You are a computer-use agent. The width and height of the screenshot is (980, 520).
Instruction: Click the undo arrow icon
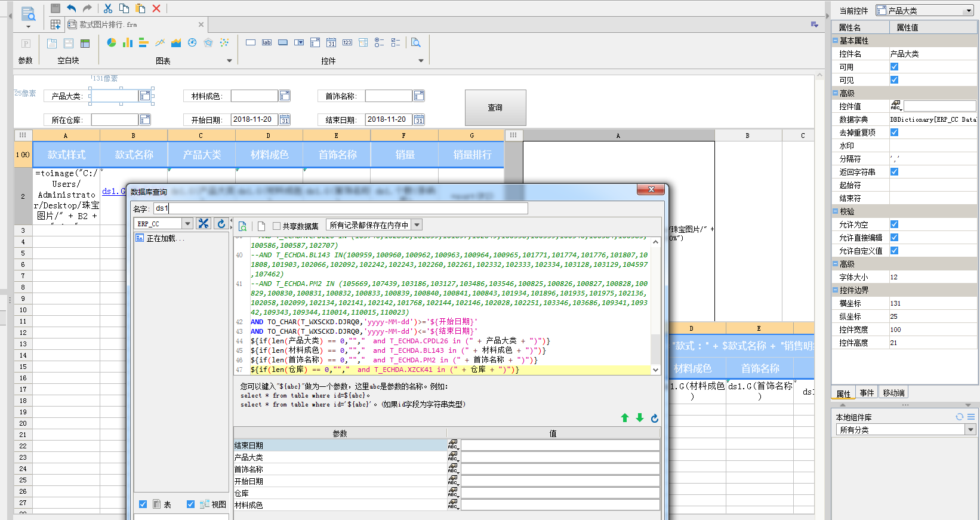[x=72, y=8]
